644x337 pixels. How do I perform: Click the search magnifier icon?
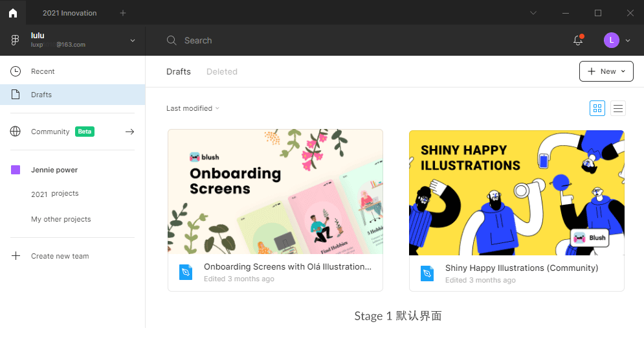(x=172, y=40)
